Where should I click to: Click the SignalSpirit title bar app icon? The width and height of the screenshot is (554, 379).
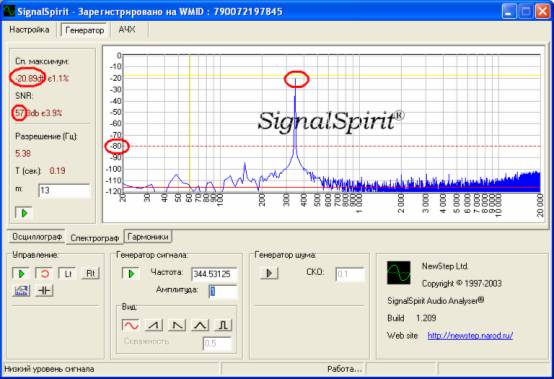coord(9,11)
